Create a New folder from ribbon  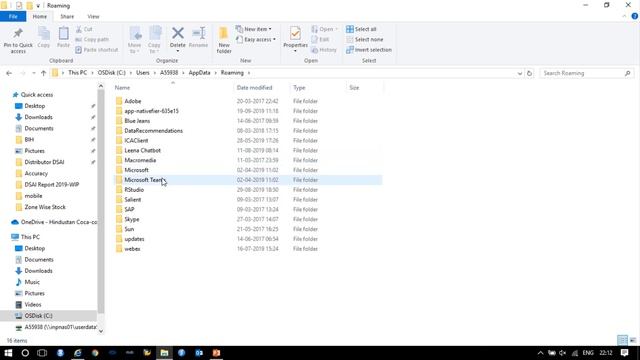click(224, 40)
